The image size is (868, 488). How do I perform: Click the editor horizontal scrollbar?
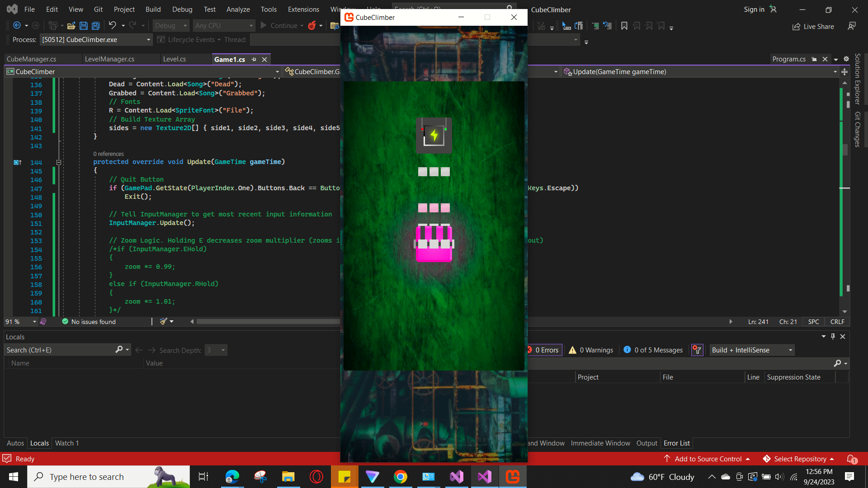coord(268,322)
